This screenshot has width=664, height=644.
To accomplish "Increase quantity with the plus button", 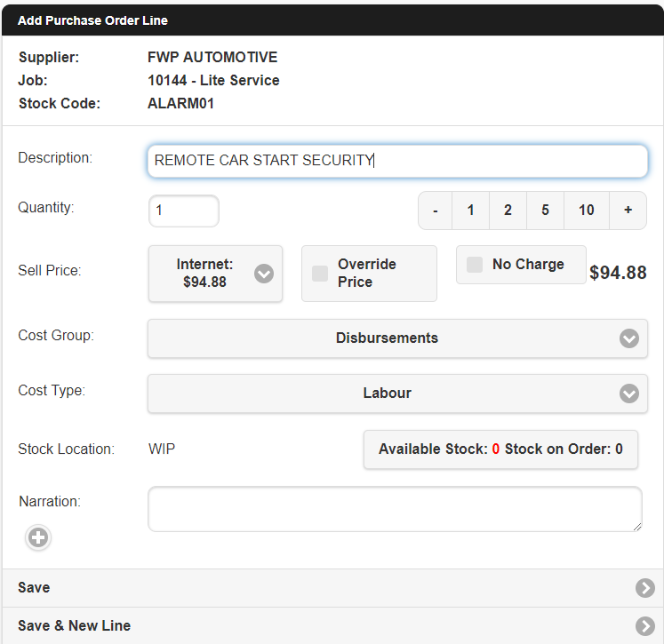I will click(628, 211).
